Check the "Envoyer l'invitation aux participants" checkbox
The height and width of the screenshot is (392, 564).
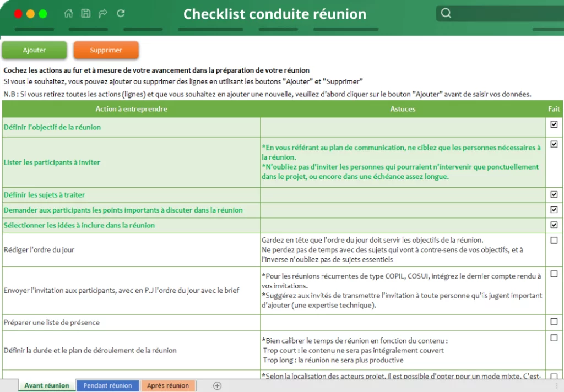(x=554, y=274)
